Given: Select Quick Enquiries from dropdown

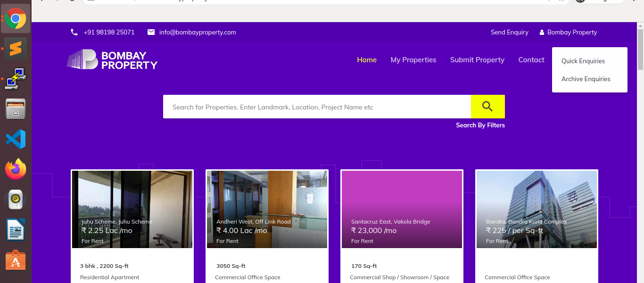Looking at the screenshot, I should (x=583, y=61).
